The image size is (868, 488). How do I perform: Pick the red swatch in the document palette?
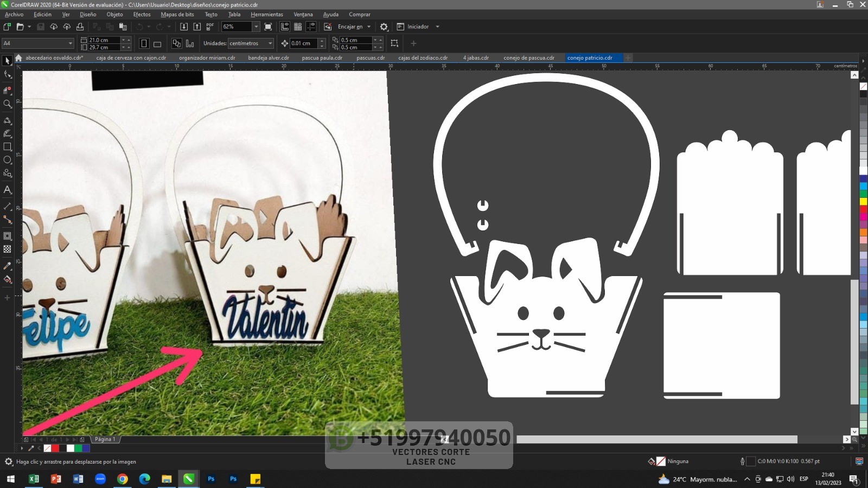pyautogui.click(x=55, y=448)
